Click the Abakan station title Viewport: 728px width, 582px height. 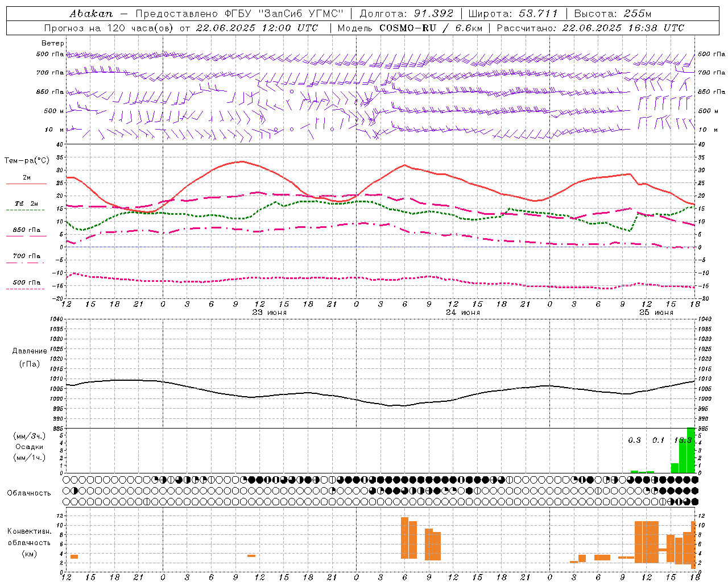coord(91,14)
